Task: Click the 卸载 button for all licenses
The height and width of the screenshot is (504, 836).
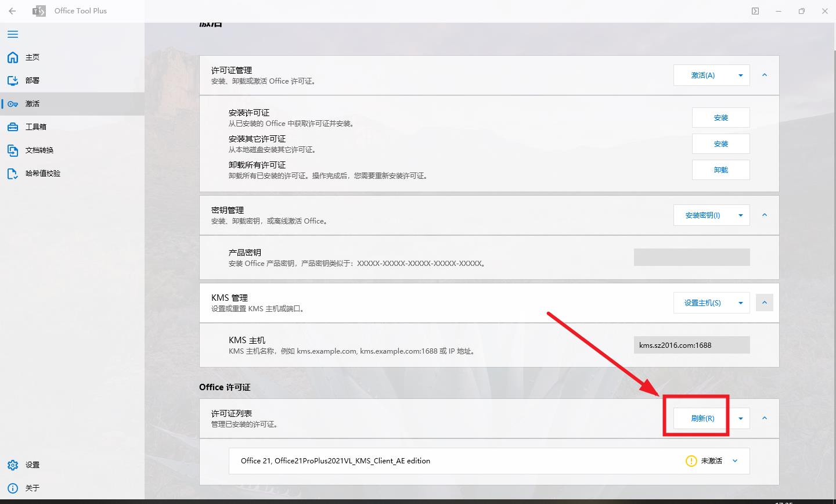Action: [720, 170]
